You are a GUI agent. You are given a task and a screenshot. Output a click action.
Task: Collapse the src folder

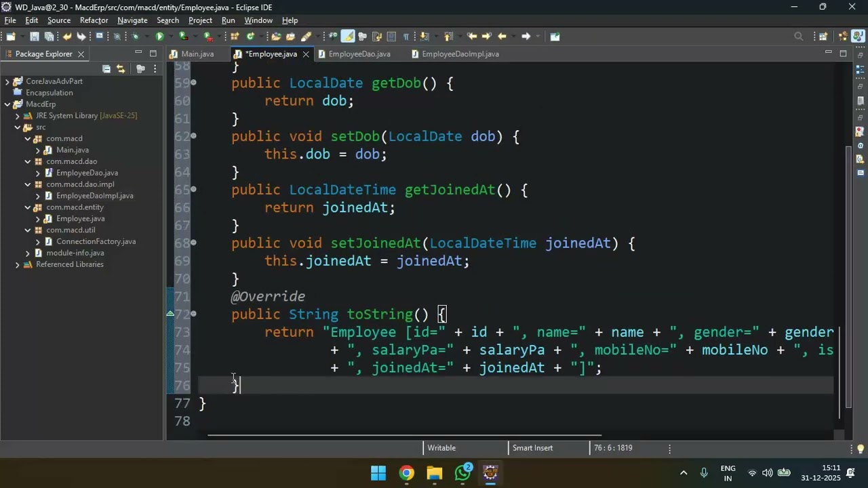(18, 127)
